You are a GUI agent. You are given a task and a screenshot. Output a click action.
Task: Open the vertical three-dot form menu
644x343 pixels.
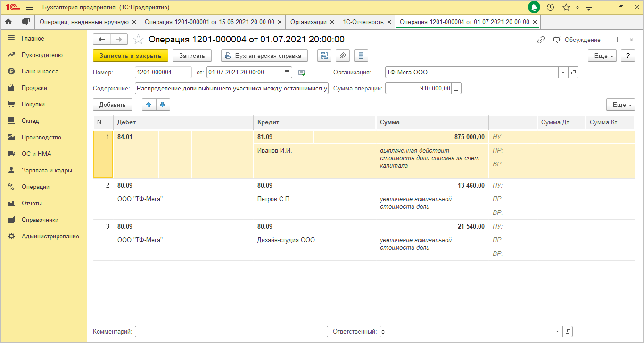click(x=618, y=40)
